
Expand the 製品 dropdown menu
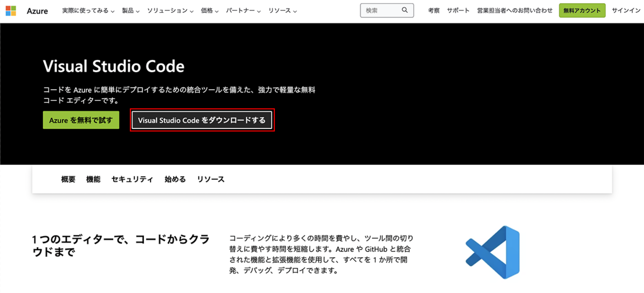tap(131, 11)
